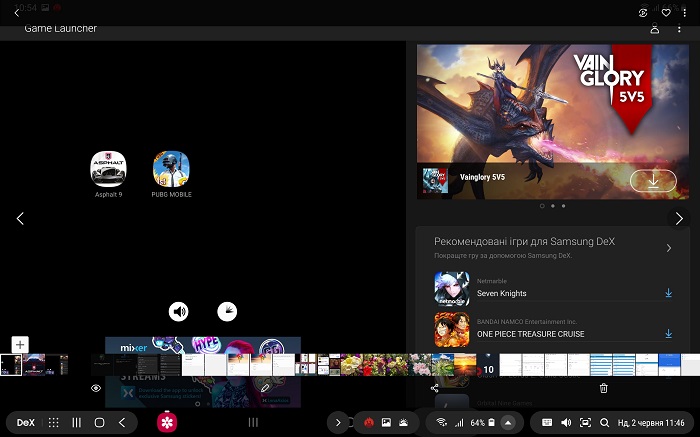Select the second banner carousel dot

(553, 206)
